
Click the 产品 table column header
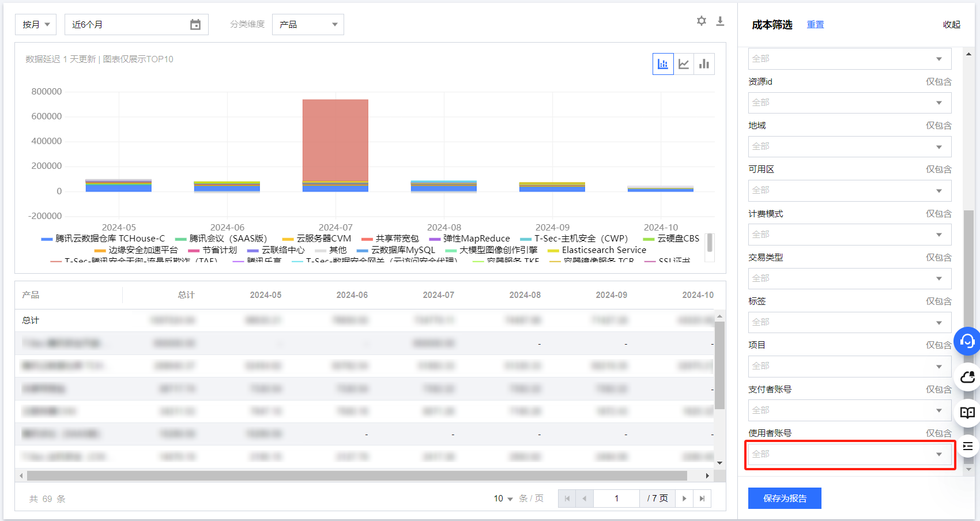31,295
